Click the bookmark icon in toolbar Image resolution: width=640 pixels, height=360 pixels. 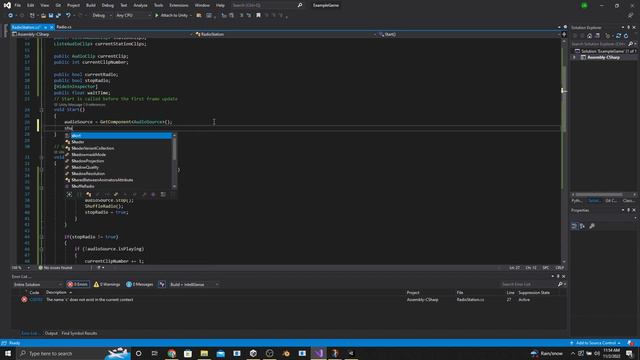point(258,16)
